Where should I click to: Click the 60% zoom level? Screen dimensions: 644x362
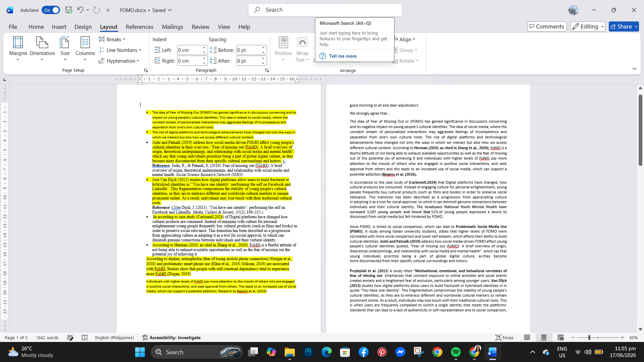634,338
